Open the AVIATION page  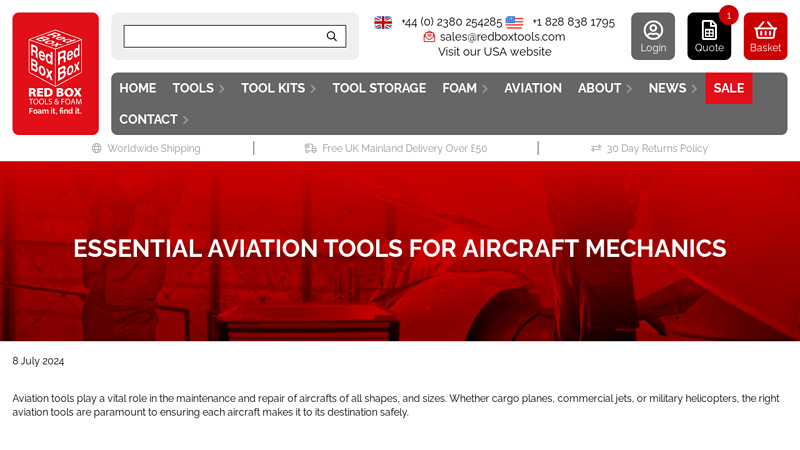tap(533, 88)
